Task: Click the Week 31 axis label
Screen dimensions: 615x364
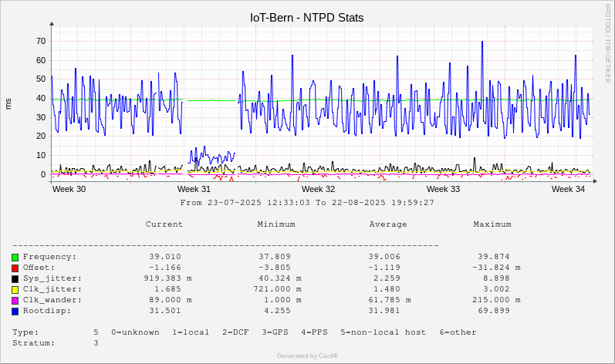Action: [194, 189]
